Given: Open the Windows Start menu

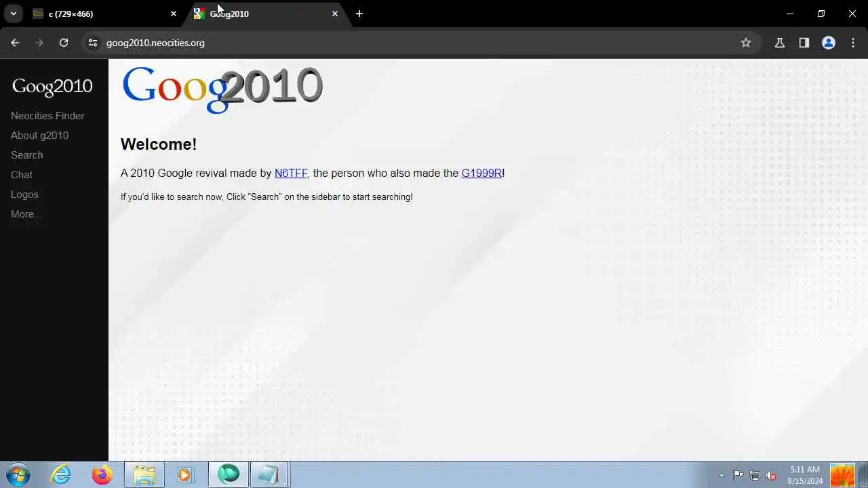Looking at the screenshot, I should [18, 474].
